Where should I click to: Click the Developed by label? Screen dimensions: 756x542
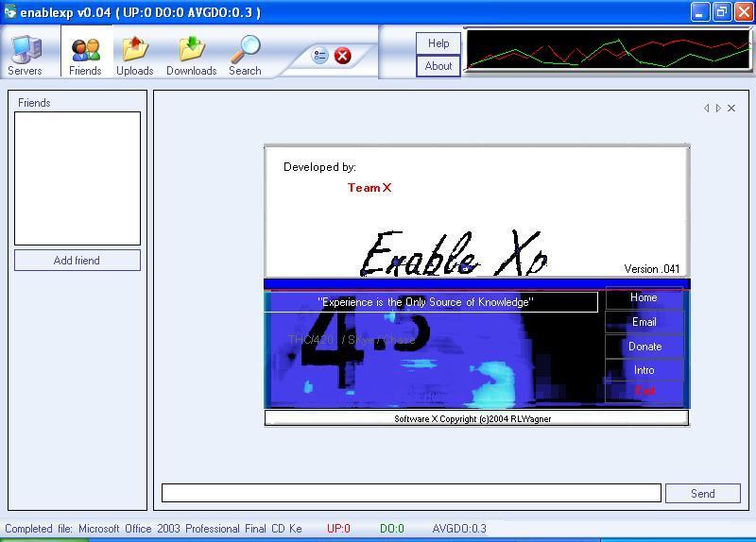point(319,167)
